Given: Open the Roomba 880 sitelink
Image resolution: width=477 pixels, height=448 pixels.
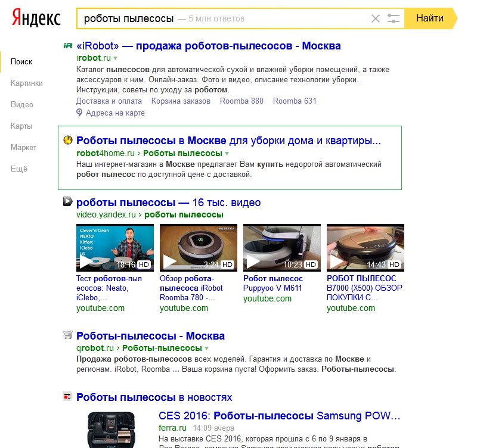Looking at the screenshot, I should coord(241,101).
